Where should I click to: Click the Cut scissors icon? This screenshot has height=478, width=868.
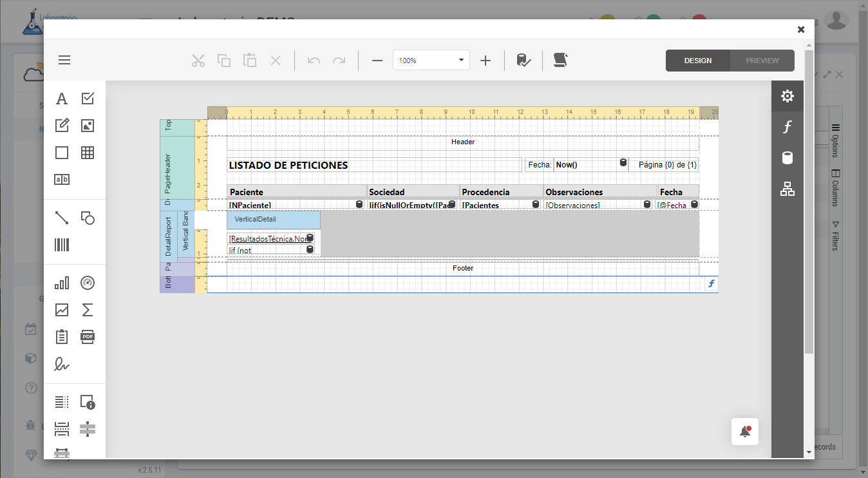[198, 61]
